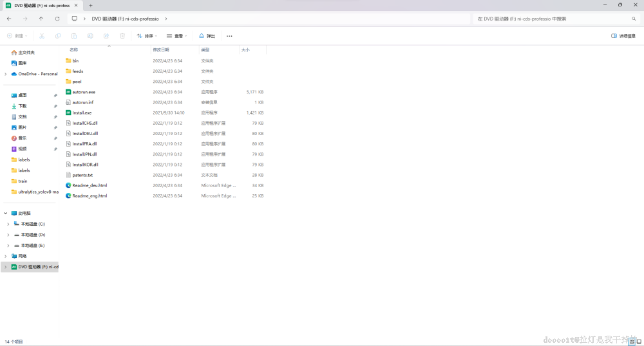
Task: Click the Delete trash icon
Action: [122, 36]
